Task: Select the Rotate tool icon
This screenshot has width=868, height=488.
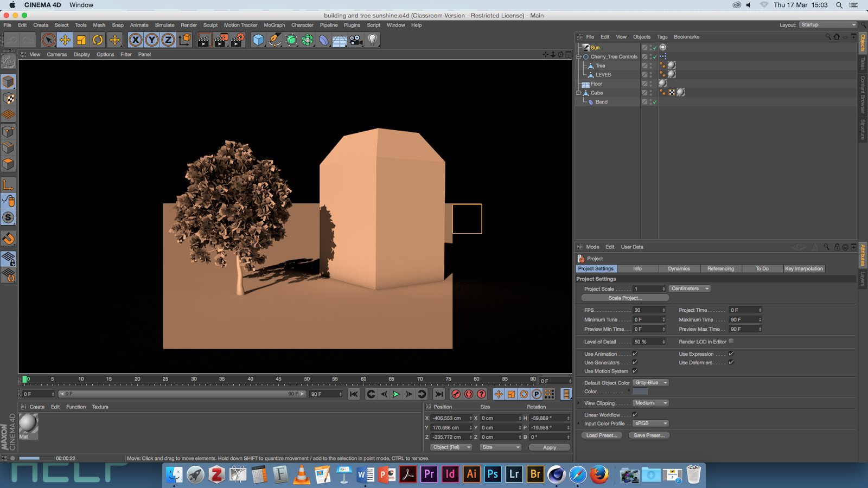Action: point(98,40)
